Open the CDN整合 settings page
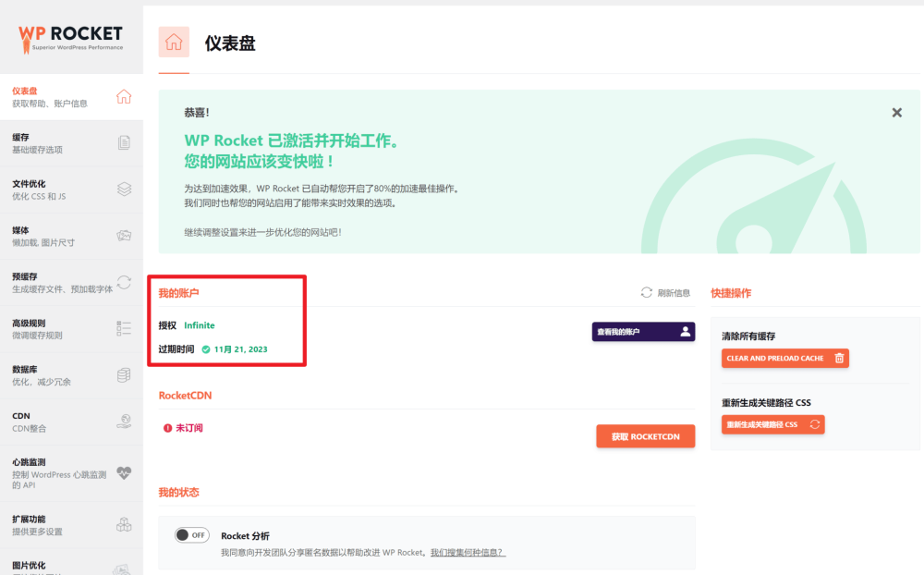Viewport: 924px width, 575px height. coord(71,422)
